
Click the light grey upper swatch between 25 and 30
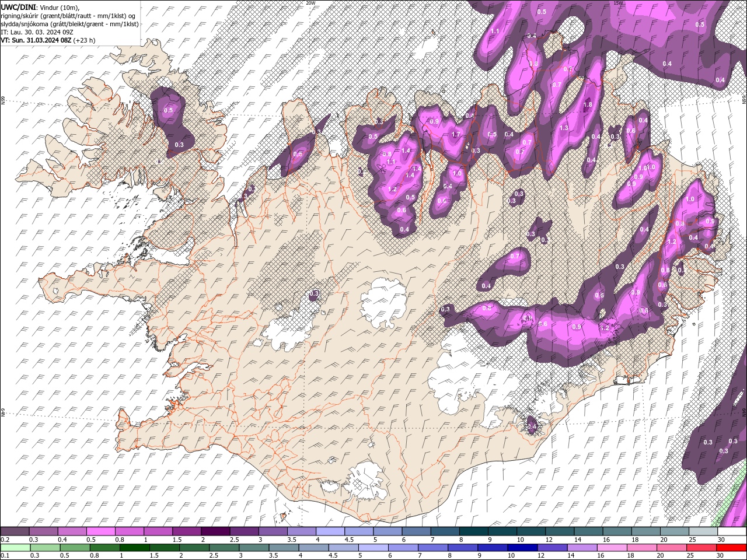coord(703,531)
